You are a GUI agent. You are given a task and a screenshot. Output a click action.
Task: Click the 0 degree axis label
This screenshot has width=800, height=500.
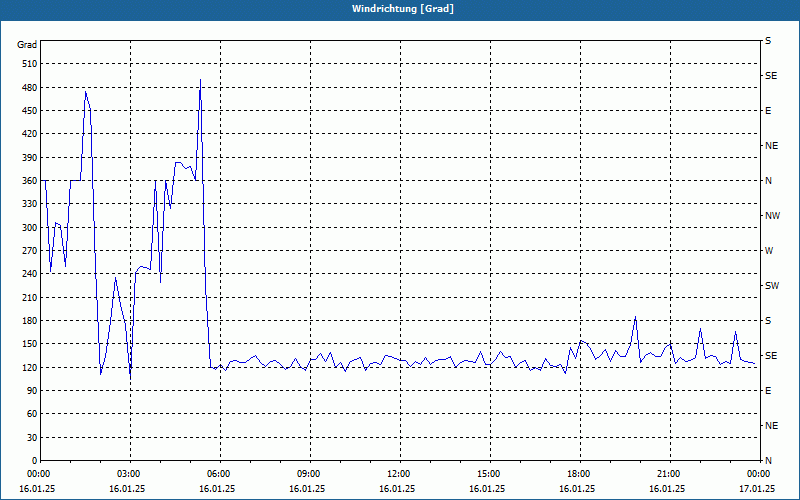(35, 461)
